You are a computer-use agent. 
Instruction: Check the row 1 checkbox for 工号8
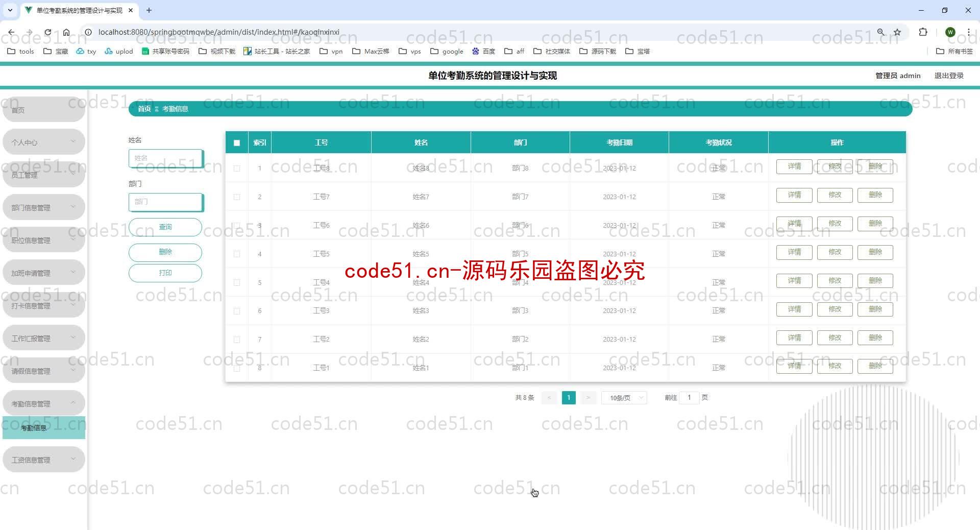pyautogui.click(x=237, y=168)
